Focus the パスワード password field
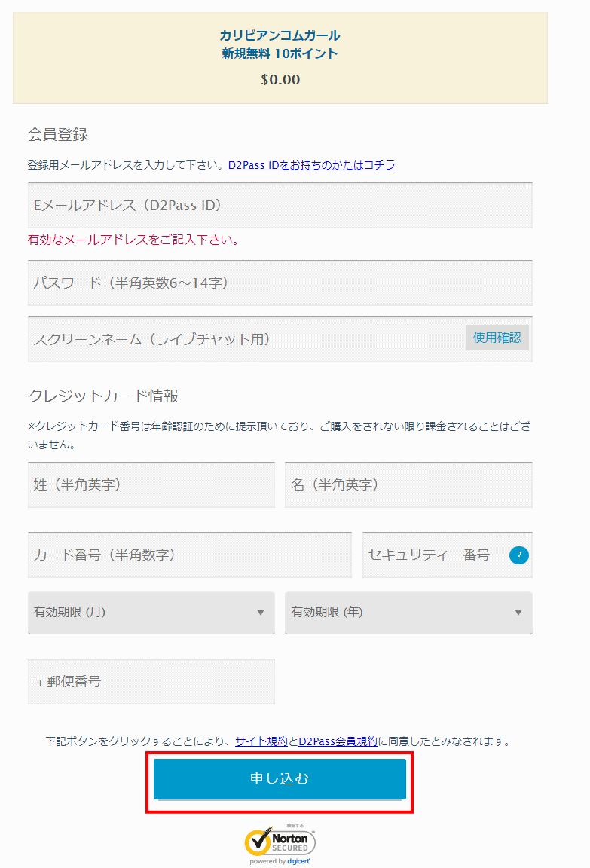This screenshot has width=590, height=868. coord(280,283)
